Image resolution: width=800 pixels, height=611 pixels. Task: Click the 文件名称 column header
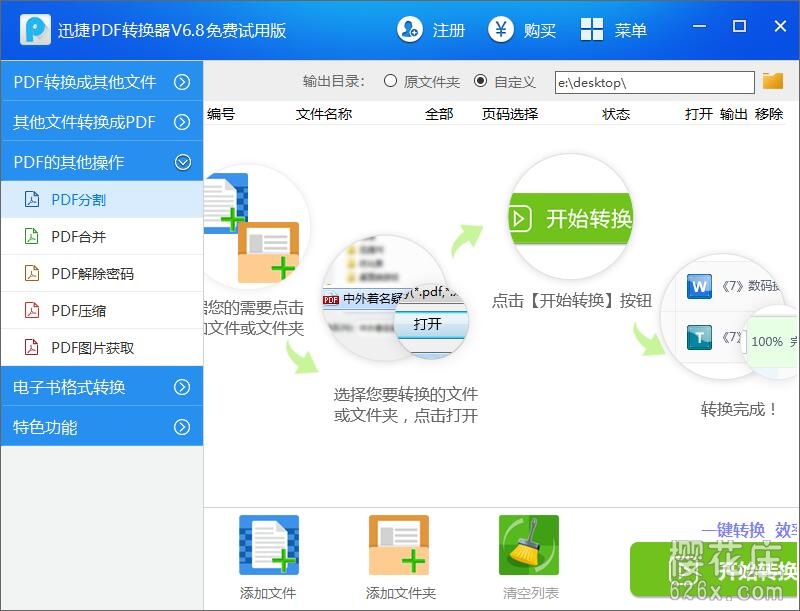(324, 114)
